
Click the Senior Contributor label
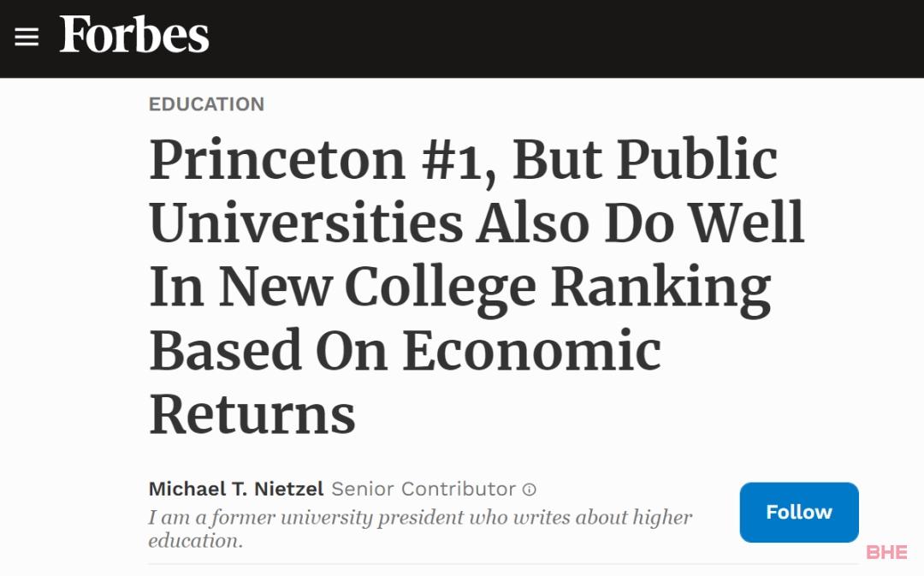[423, 489]
